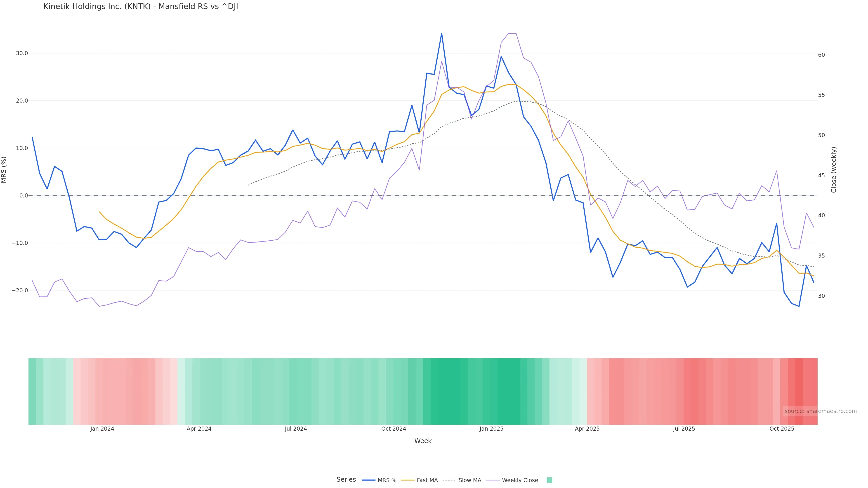Click the orange Fast MA legend line icon
This screenshot has height=488, width=868.
[408, 480]
